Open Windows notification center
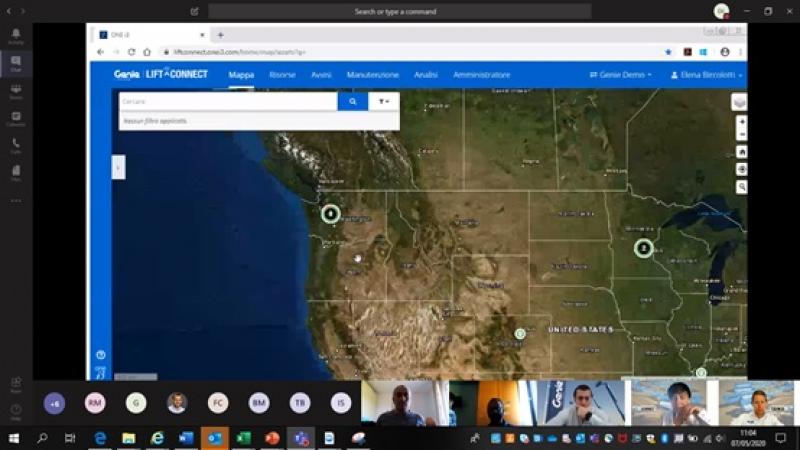 click(781, 438)
